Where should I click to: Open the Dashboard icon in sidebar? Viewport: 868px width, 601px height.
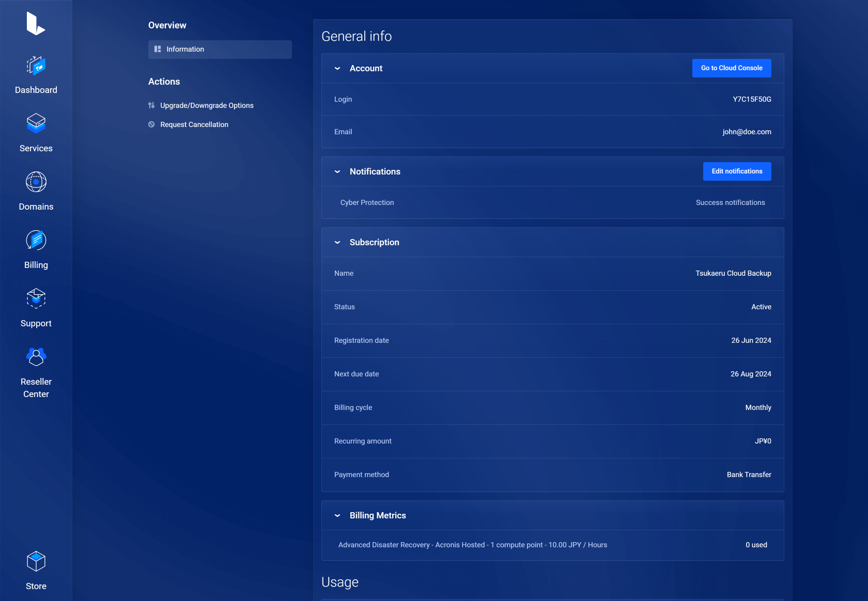tap(36, 66)
